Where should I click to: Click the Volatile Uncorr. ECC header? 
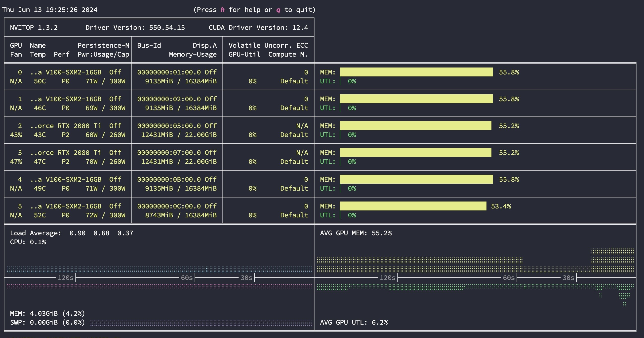click(x=268, y=45)
